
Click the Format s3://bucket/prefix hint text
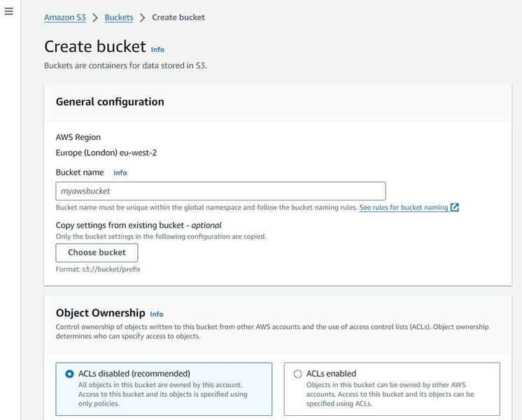pos(98,269)
